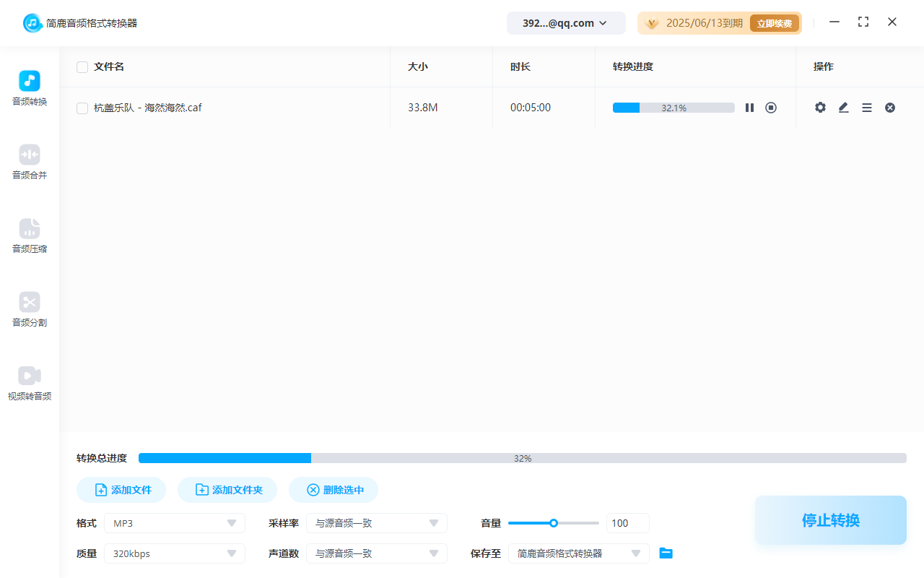Switch to 音频压缩 tool
924x578 pixels.
30,236
